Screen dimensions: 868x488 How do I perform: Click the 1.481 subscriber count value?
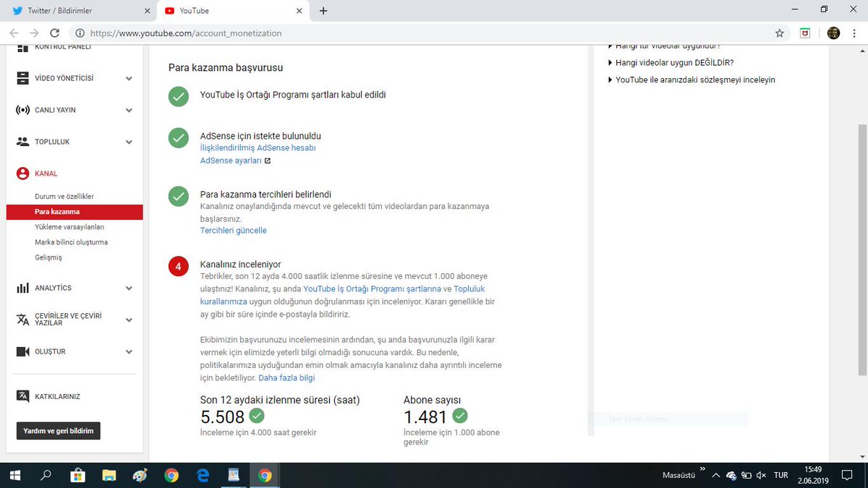(425, 416)
